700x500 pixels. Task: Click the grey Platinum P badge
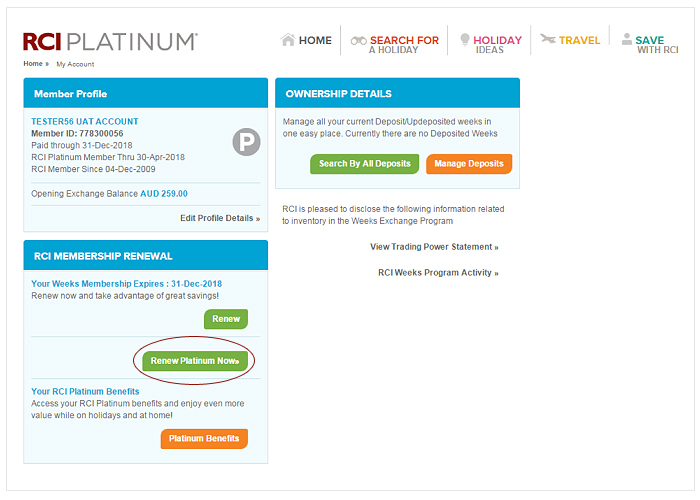point(246,142)
